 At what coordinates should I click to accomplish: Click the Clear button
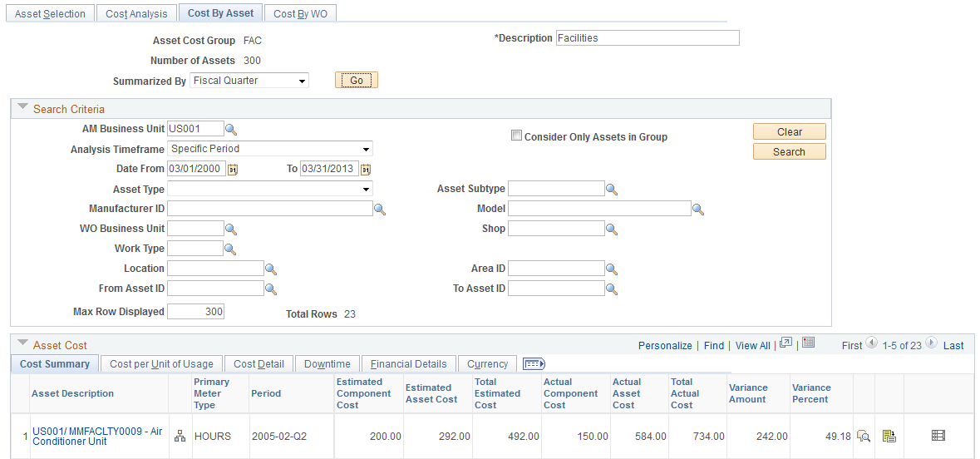point(790,132)
